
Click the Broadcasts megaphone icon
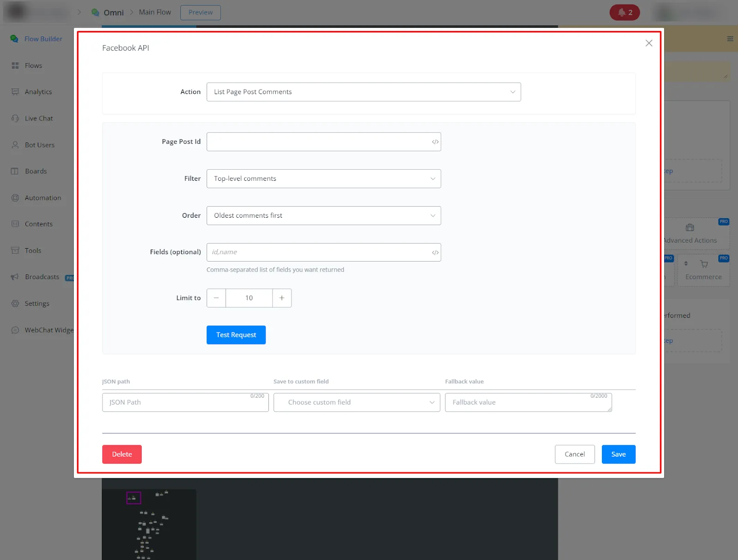tap(15, 277)
